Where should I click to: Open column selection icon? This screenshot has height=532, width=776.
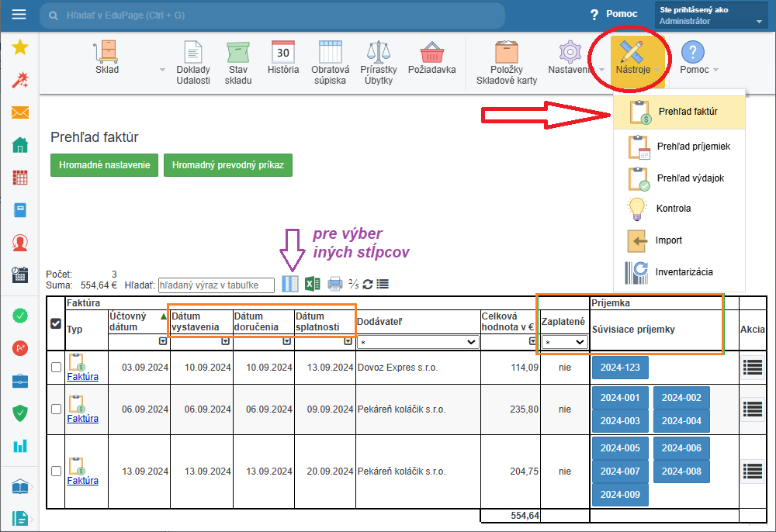290,284
